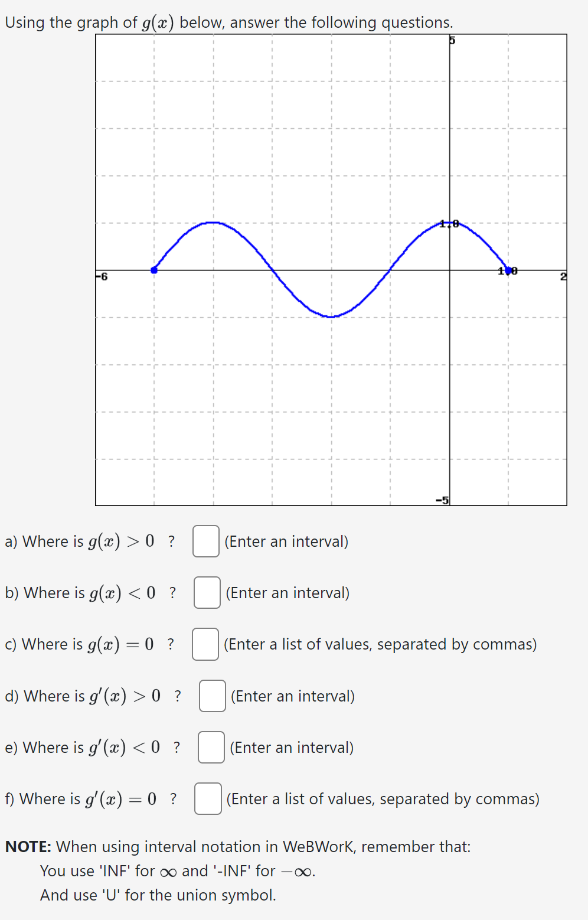The height and width of the screenshot is (920, 588).
Task: Click the NOTE text about interval notation
Action: 236,846
